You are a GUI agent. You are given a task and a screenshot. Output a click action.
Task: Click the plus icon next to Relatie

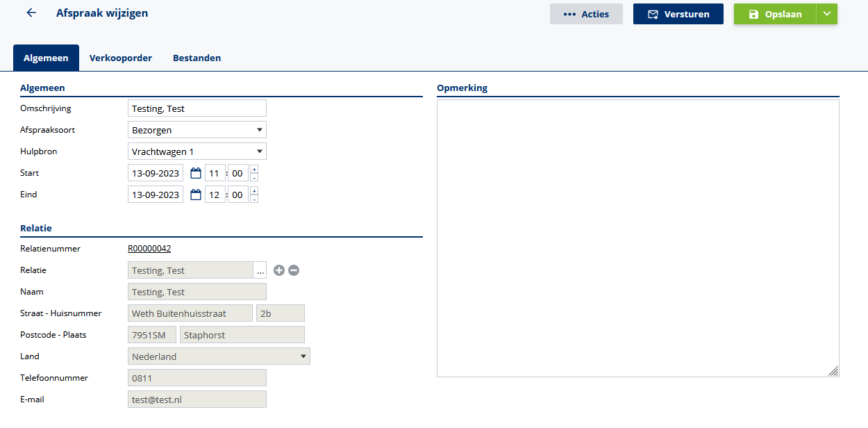tap(279, 270)
